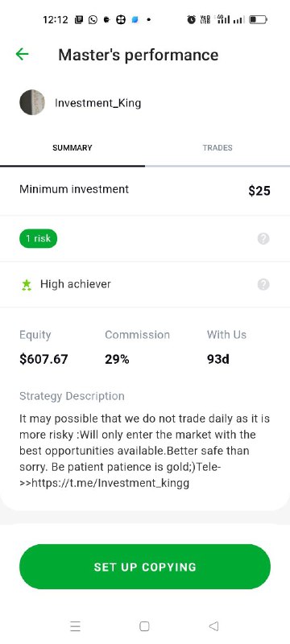Tap the Android home square button
Image resolution: width=290 pixels, height=644 pixels.
[x=144, y=626]
